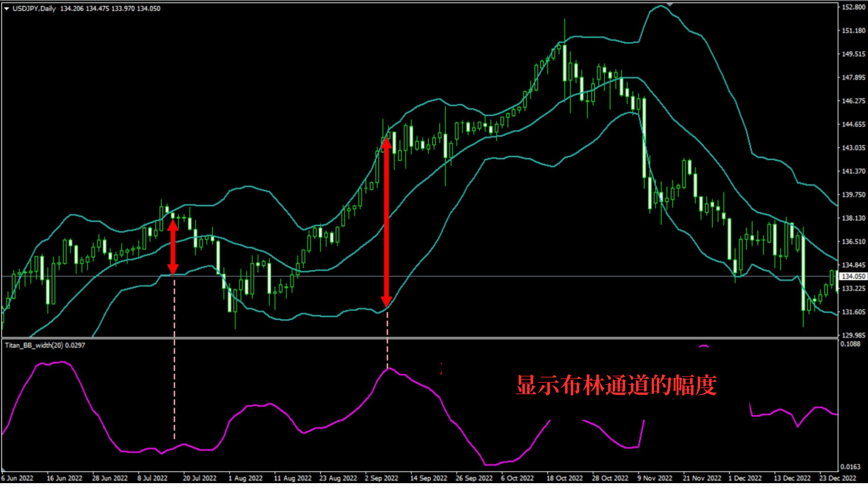Image resolution: width=868 pixels, height=493 pixels.
Task: Click the 18 Oct 2022 date label
Action: coord(564,478)
